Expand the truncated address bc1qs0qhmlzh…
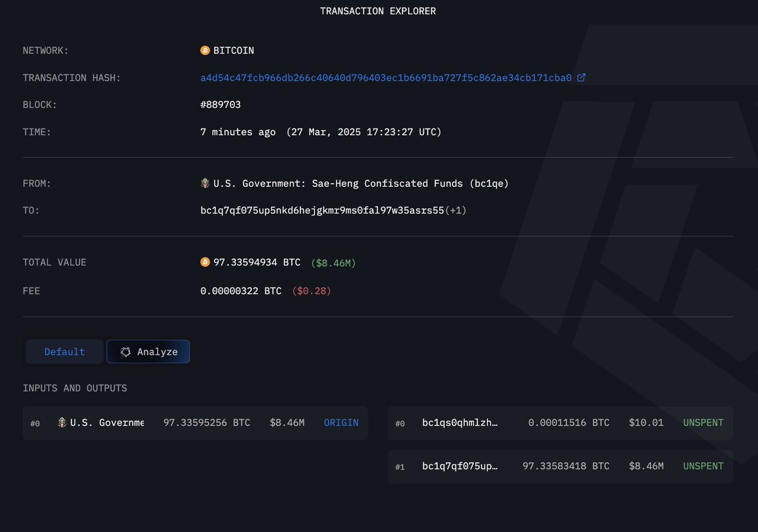The height and width of the screenshot is (532, 758). [x=459, y=423]
